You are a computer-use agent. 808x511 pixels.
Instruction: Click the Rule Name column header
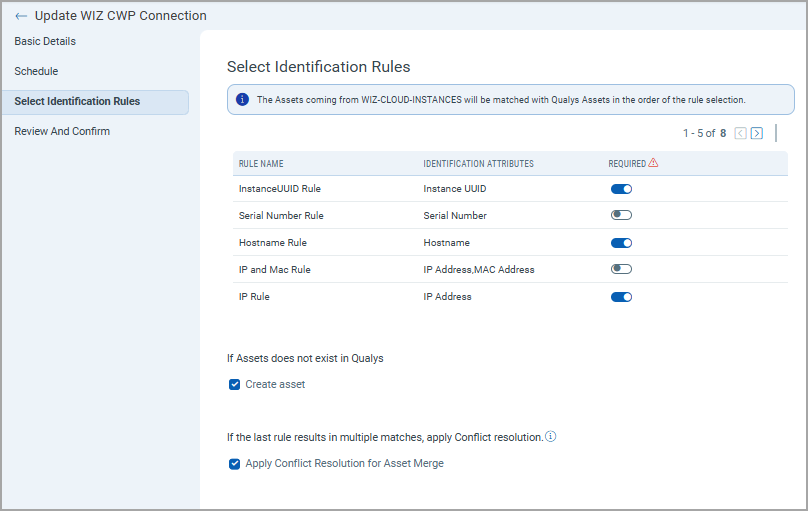click(x=262, y=163)
